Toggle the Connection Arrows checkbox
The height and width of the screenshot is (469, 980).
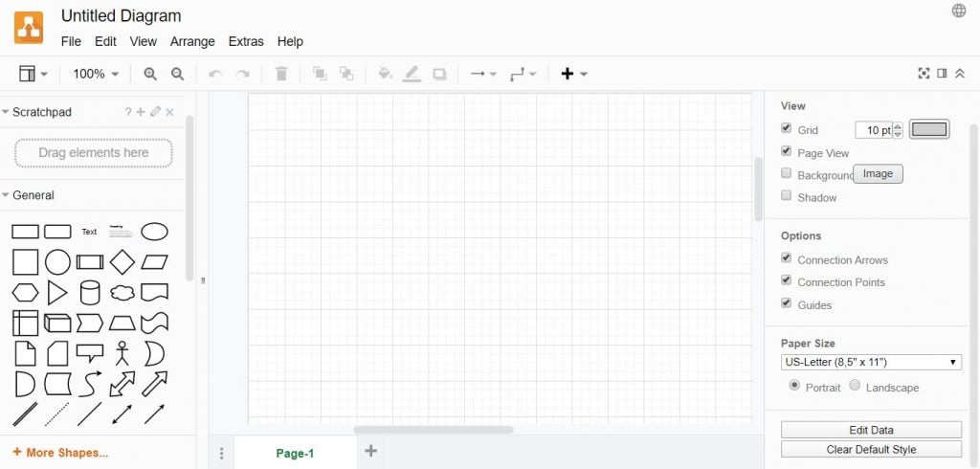tap(787, 257)
